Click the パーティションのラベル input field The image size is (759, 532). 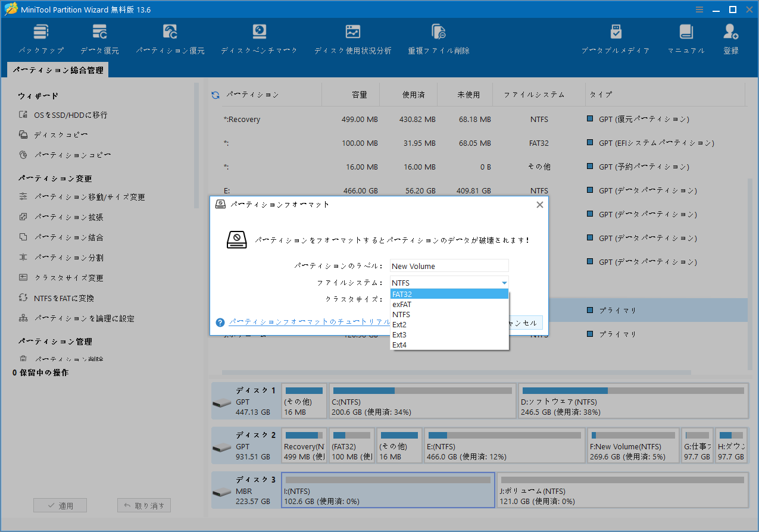pyautogui.click(x=449, y=266)
